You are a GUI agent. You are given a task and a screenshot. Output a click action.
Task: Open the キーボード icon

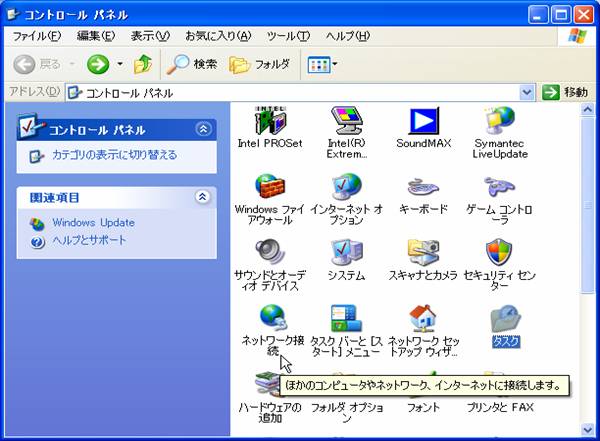click(423, 187)
